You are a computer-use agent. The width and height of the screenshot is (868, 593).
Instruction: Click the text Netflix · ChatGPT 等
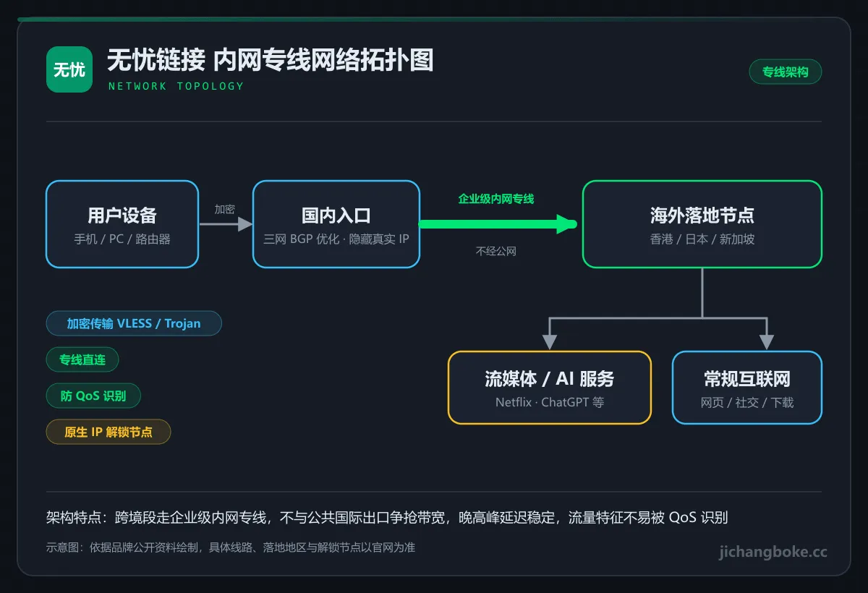pos(550,402)
